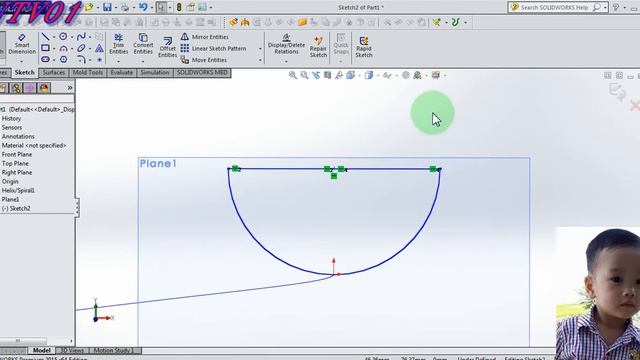Select the Corner Rectangle tool
Image resolution: width=640 pixels, height=360 pixels.
click(45, 48)
